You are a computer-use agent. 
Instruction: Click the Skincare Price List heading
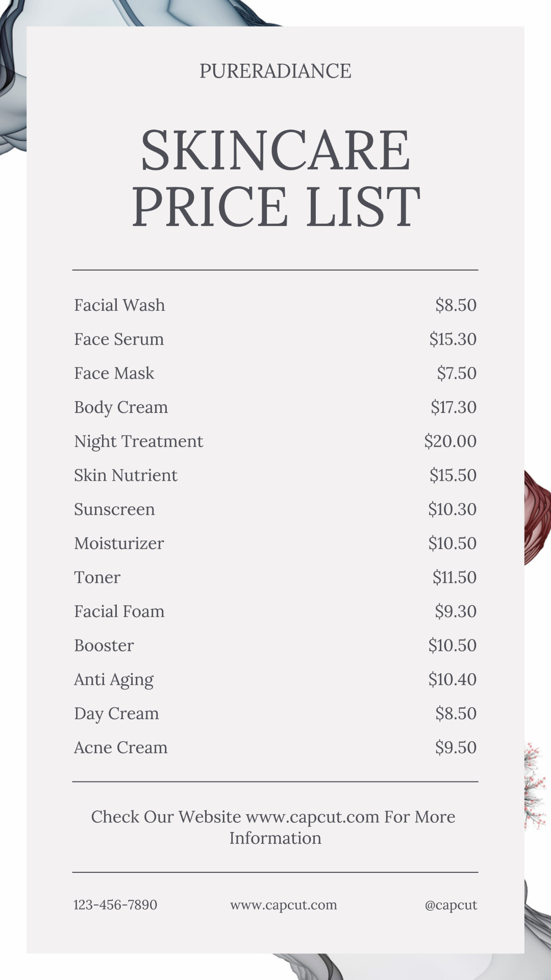coord(275,178)
